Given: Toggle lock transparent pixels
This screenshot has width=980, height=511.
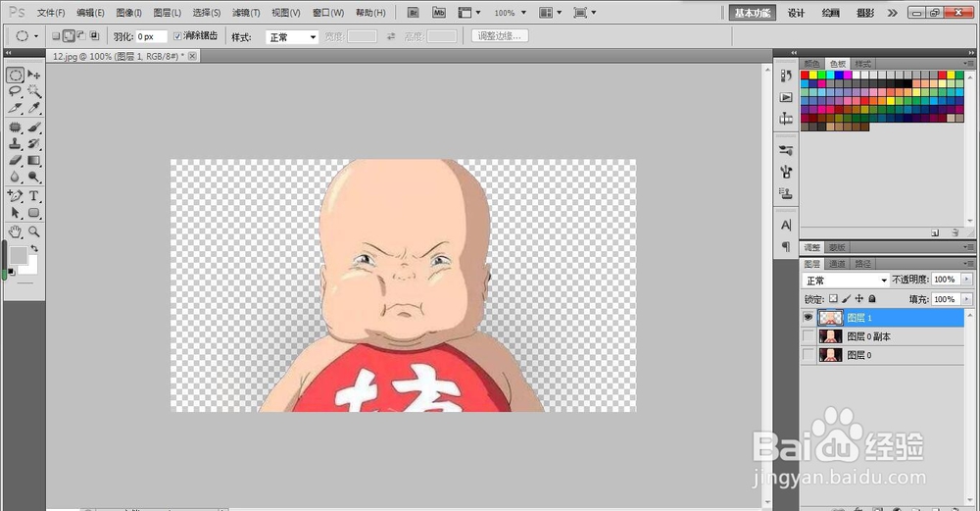Looking at the screenshot, I should pos(833,299).
